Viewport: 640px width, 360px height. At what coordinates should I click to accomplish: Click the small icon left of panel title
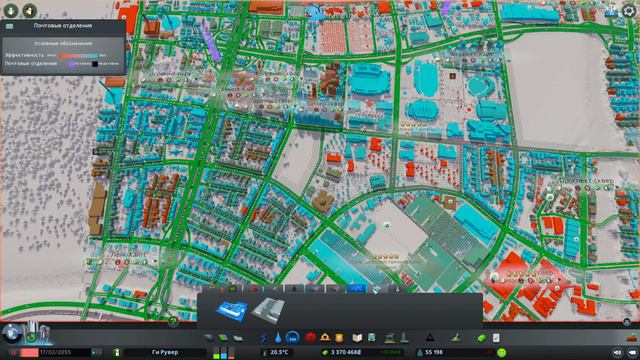(9, 26)
